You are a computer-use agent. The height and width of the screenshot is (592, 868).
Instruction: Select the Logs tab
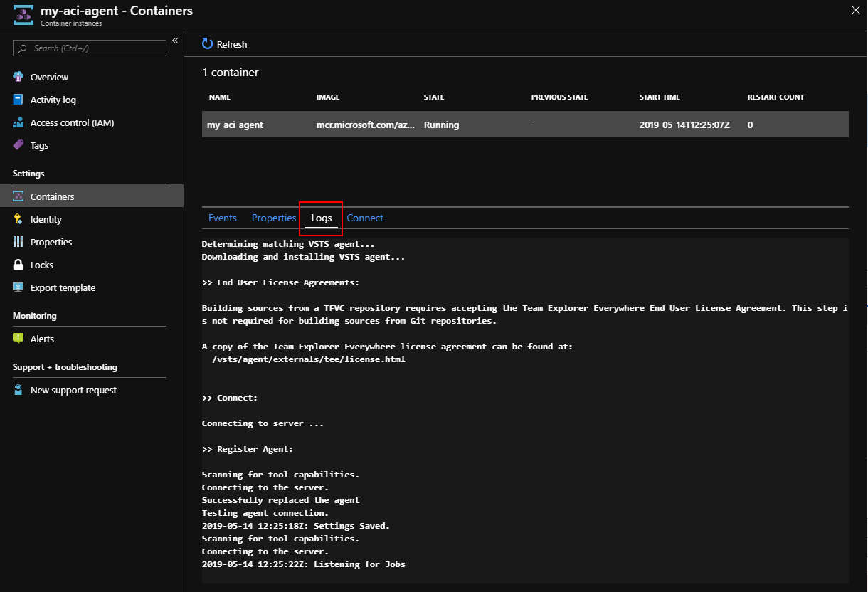click(x=322, y=218)
